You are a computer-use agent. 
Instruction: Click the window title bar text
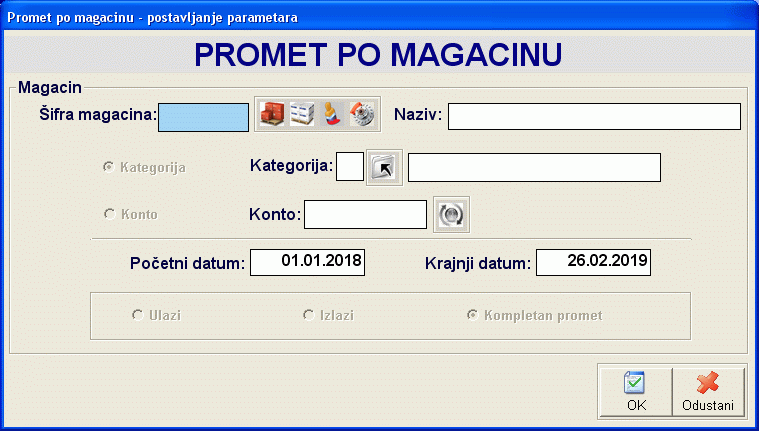point(152,18)
